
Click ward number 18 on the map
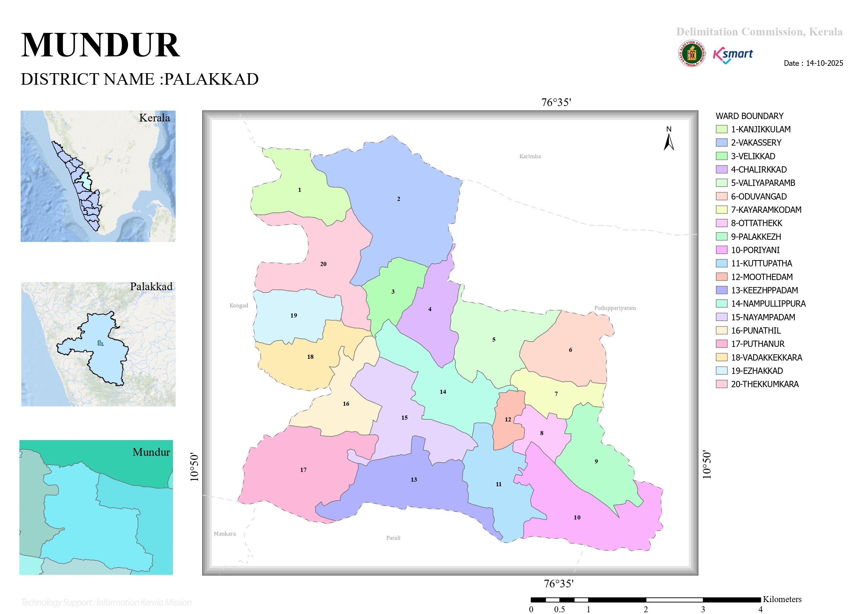click(310, 357)
